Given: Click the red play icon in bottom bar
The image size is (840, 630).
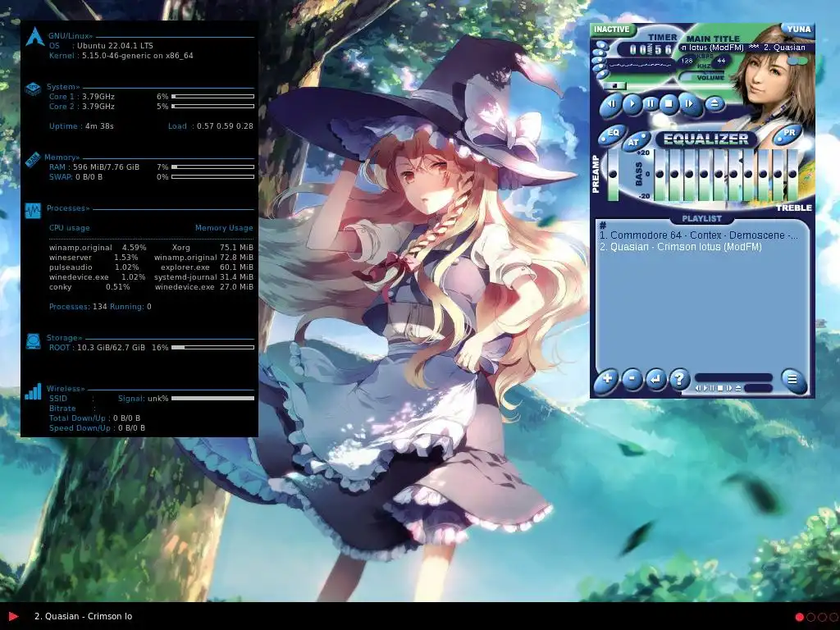Looking at the screenshot, I should coord(13,617).
